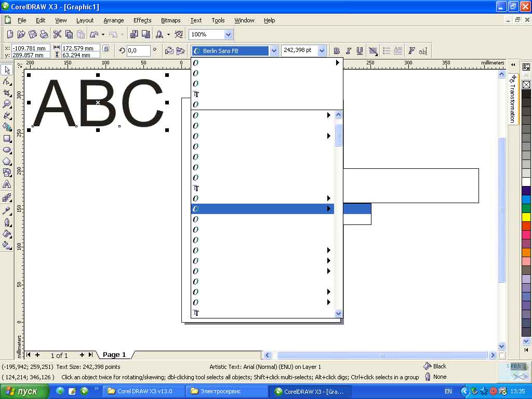The width and height of the screenshot is (532, 399).
Task: Open the Text menu
Action: pyautogui.click(x=196, y=20)
